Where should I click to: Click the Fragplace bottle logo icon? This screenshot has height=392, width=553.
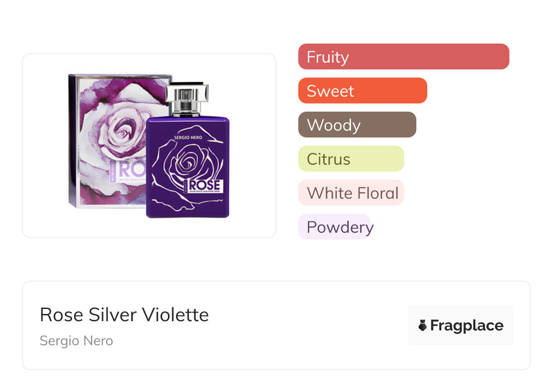pyautogui.click(x=423, y=325)
